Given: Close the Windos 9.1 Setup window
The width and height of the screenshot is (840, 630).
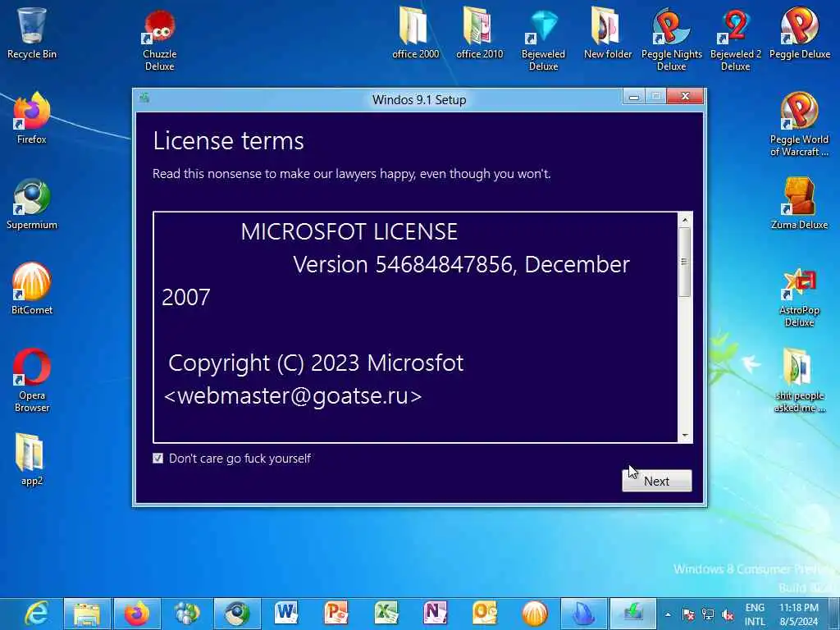Looking at the screenshot, I should (685, 97).
